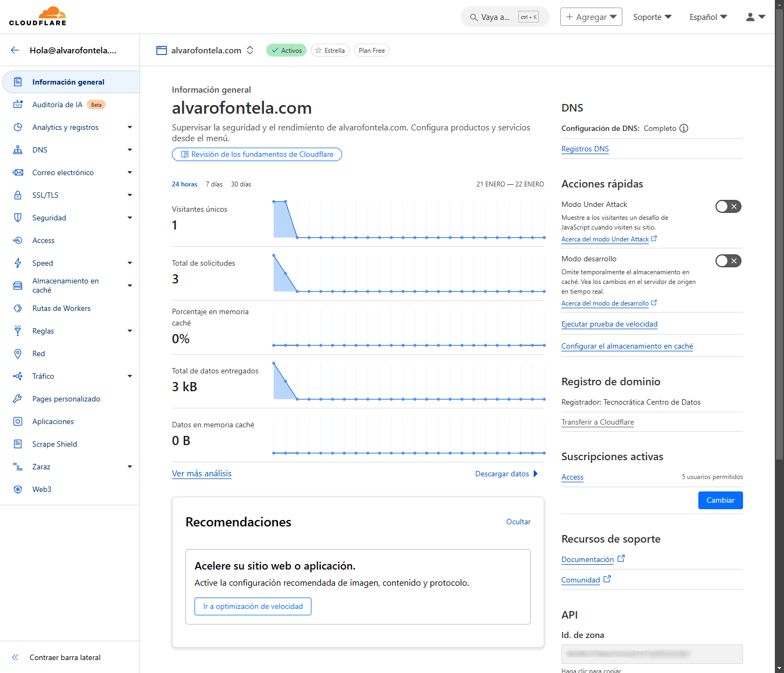Click Ir a optimización de velocidad

[x=253, y=606]
